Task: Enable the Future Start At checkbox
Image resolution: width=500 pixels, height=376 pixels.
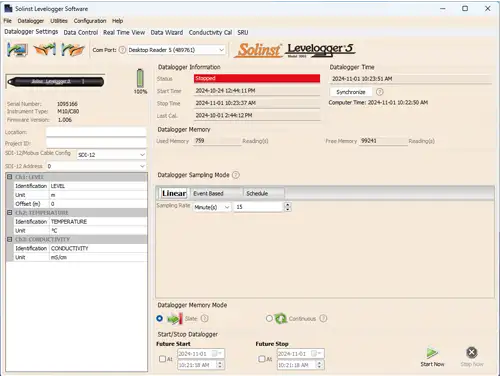Action: [x=162, y=359]
